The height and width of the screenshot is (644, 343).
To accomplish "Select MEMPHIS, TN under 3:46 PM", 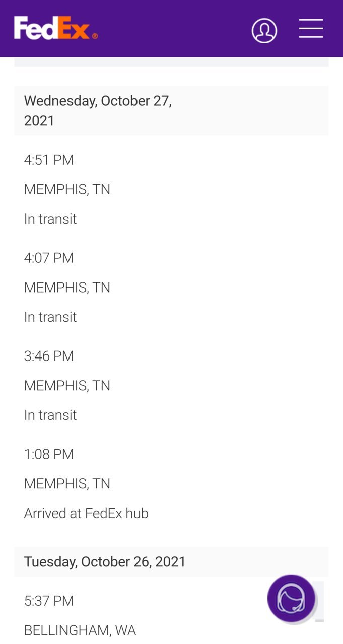I will 67,386.
